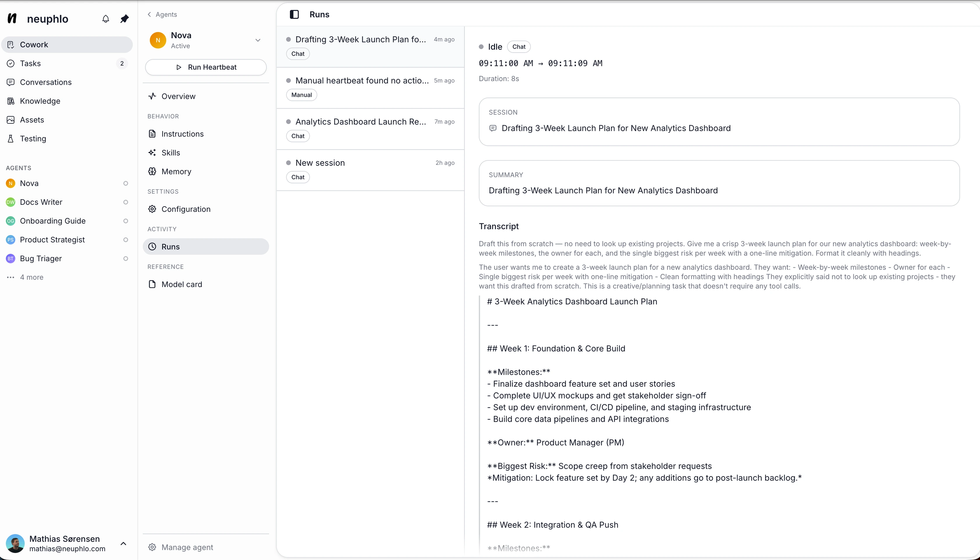Open the Analytics Dashboard Launch run
The height and width of the screenshot is (560, 980).
[x=370, y=129]
